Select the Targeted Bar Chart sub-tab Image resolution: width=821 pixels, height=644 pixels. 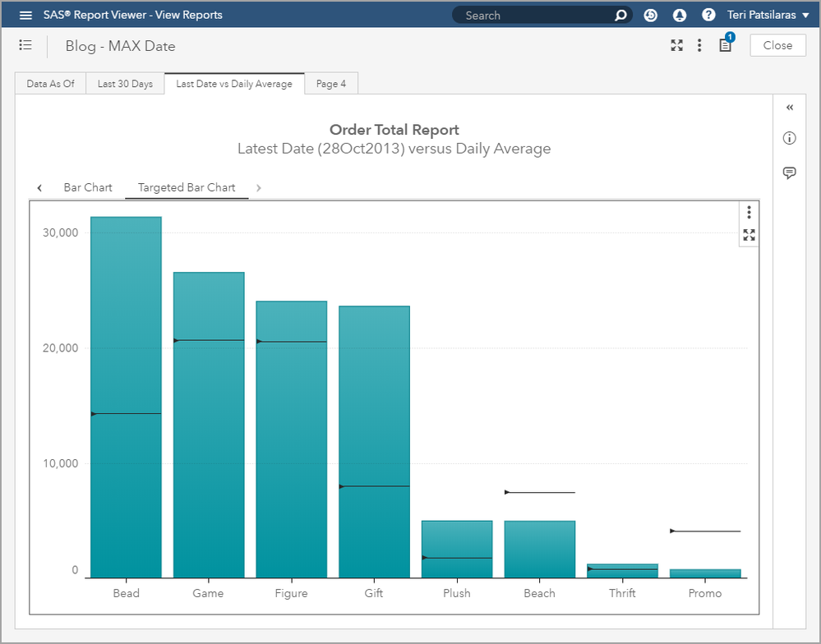pos(187,187)
